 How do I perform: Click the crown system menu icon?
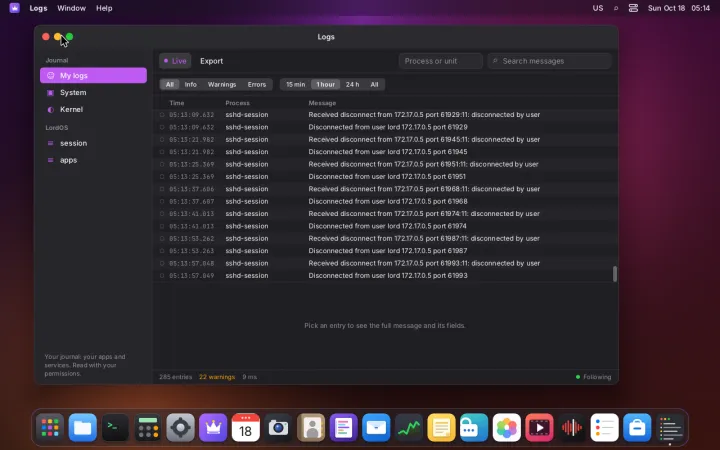[x=14, y=8]
